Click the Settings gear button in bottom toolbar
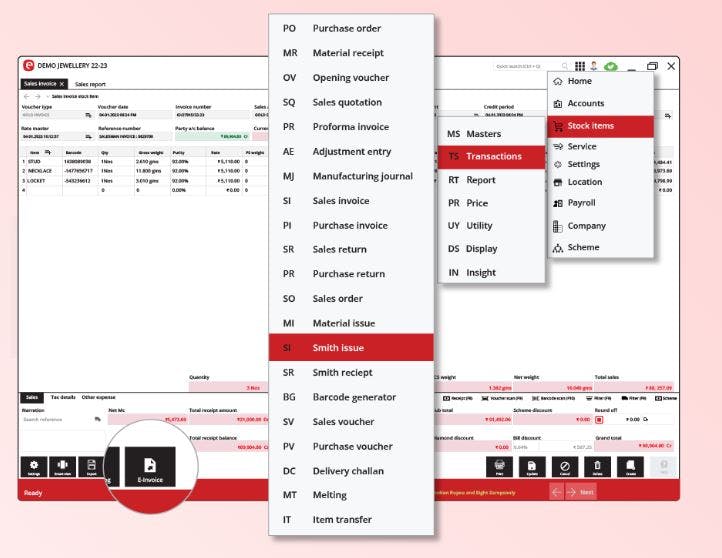This screenshot has height=558, width=722. 34,467
